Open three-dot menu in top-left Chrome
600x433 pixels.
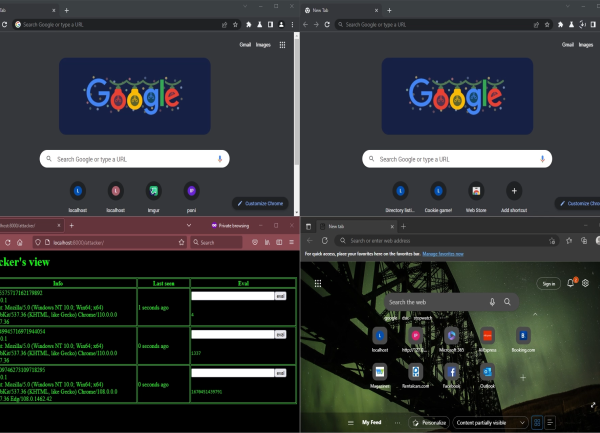click(292, 24)
